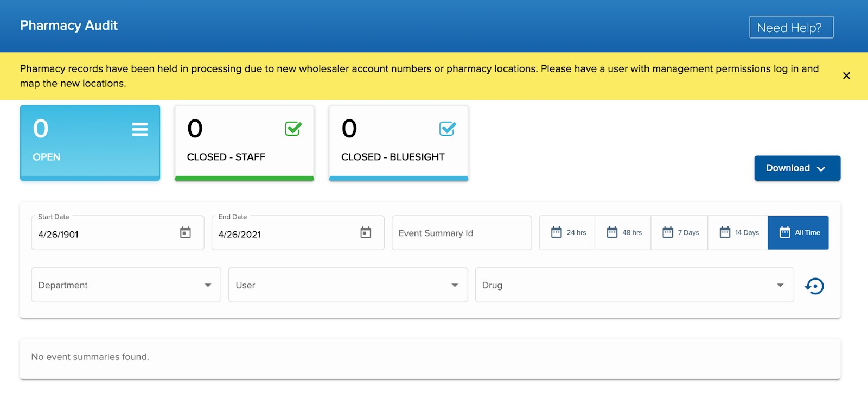Viewport: 868px width, 404px height.
Task: Click into the Start Date field
Action: (x=118, y=233)
